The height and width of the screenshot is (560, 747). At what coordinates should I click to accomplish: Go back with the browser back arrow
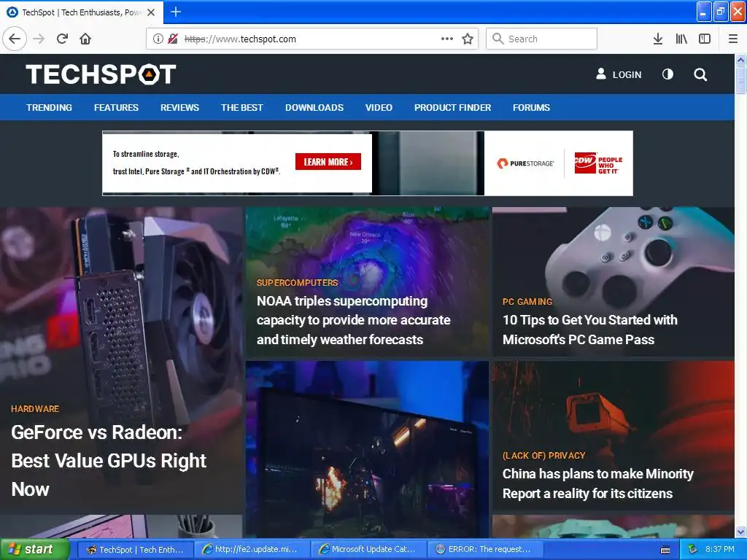point(15,39)
